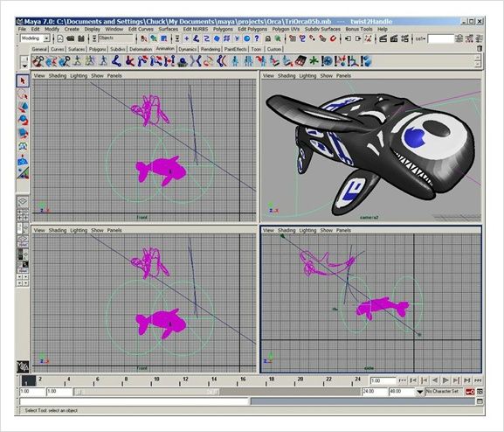Click the red magnet snap icon
This screenshot has width=504, height=432.
click(334, 38)
